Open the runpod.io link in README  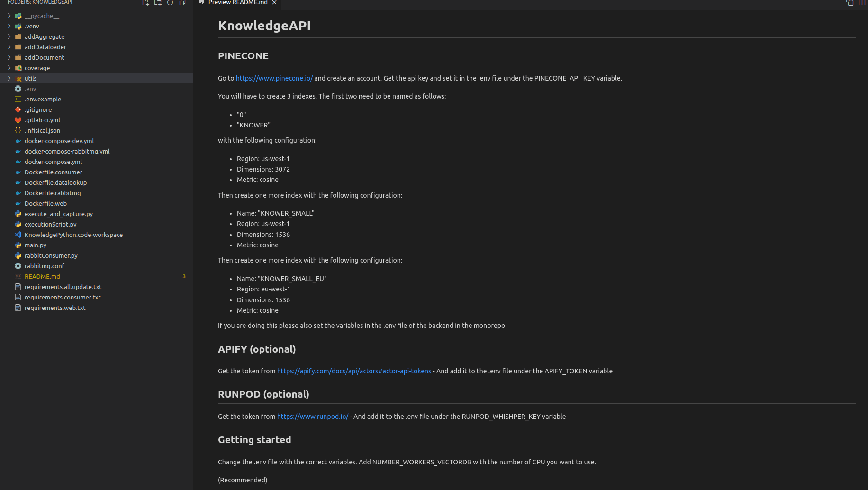click(x=313, y=417)
